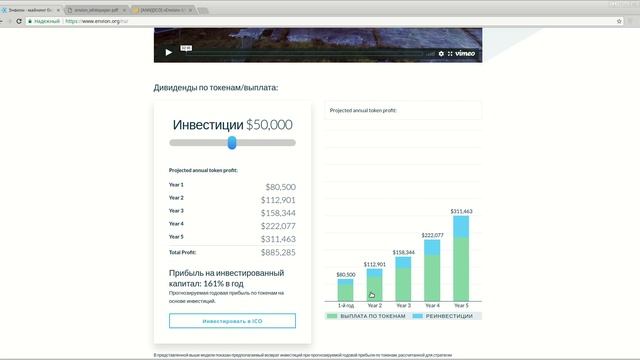Click the Year 3 chart bar
This screenshot has width=640, height=360.
point(403,279)
